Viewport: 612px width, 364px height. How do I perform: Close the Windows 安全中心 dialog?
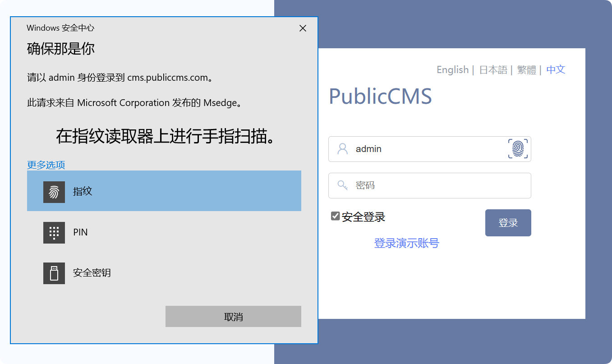[x=302, y=28]
